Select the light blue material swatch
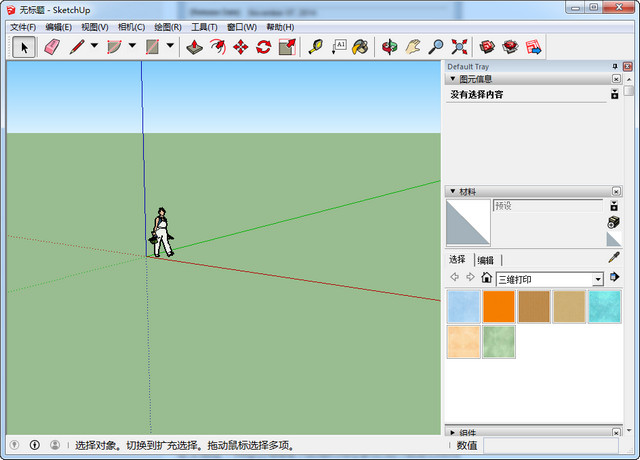The image size is (640, 460). (x=464, y=307)
